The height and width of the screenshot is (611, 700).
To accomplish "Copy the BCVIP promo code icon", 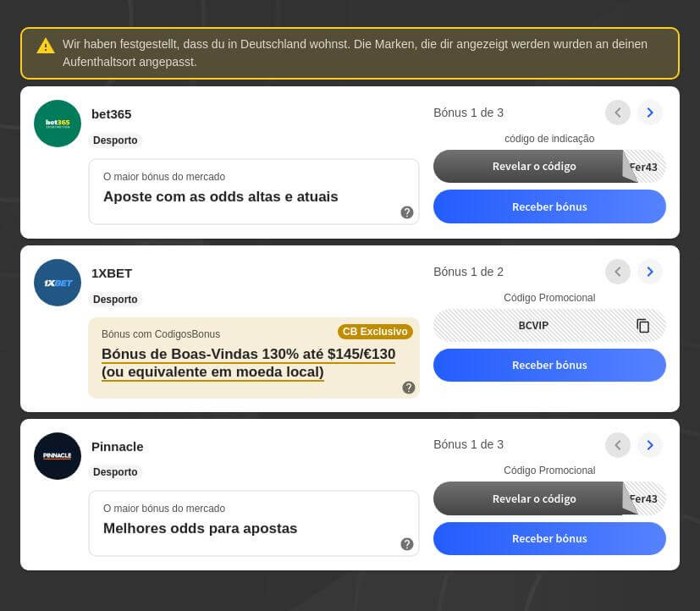I will pos(642,325).
